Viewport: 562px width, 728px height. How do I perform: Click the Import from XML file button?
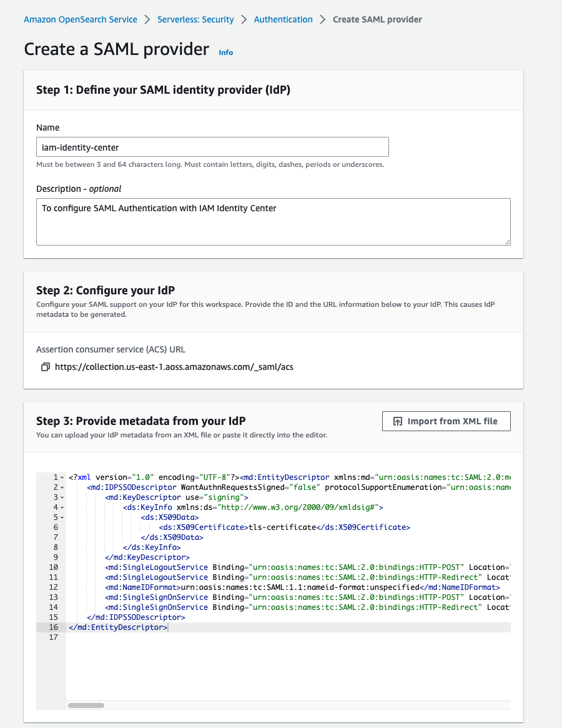[x=446, y=421]
